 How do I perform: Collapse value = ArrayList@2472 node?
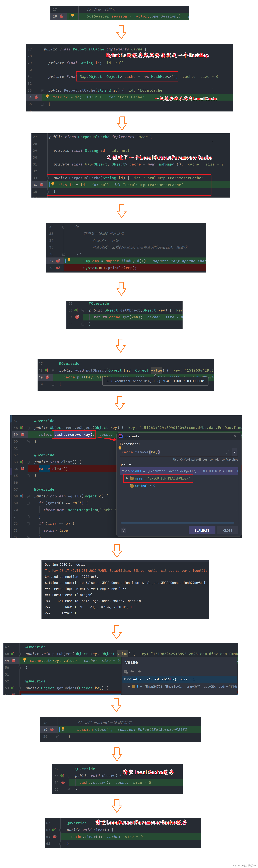point(125,679)
